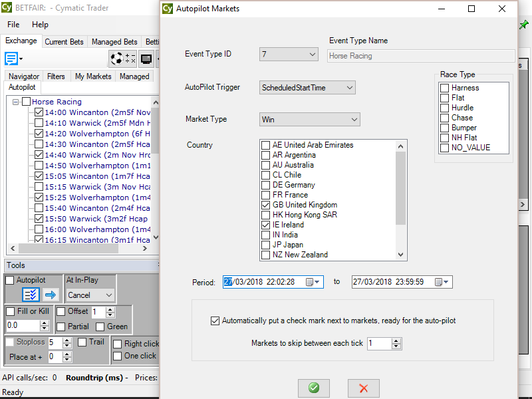Image resolution: width=532 pixels, height=399 pixels.
Task: Toggle automatic check mark for auto-pilot
Action: click(x=215, y=321)
